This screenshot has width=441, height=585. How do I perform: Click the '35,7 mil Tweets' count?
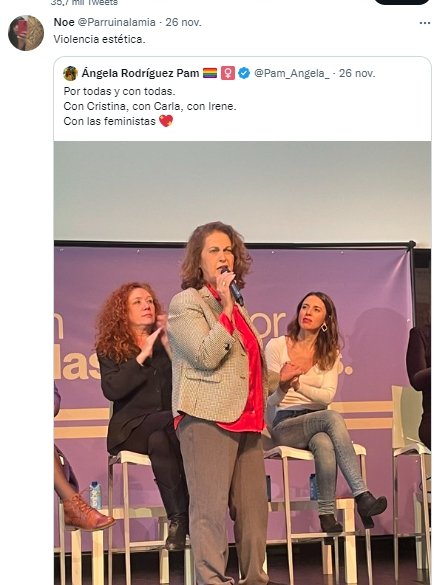[x=84, y=3]
